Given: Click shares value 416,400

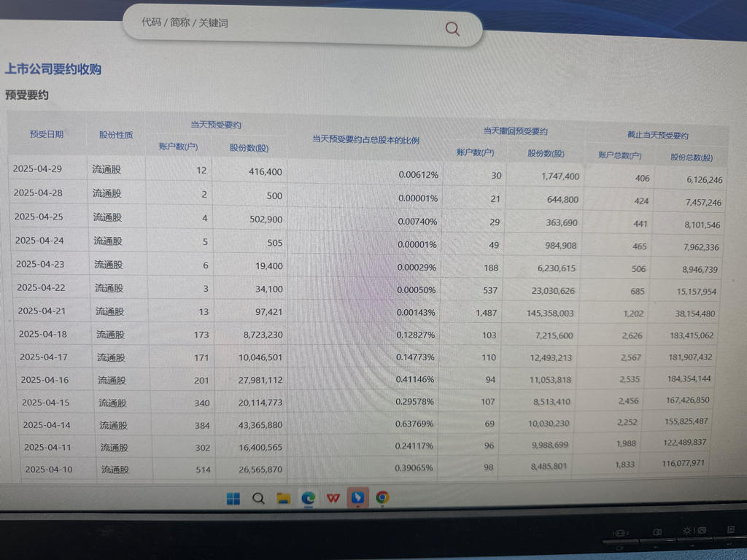Looking at the screenshot, I should coord(266,171).
